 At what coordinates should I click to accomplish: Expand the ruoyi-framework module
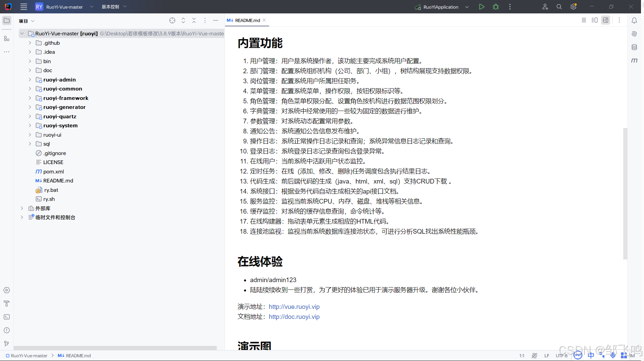point(30,98)
